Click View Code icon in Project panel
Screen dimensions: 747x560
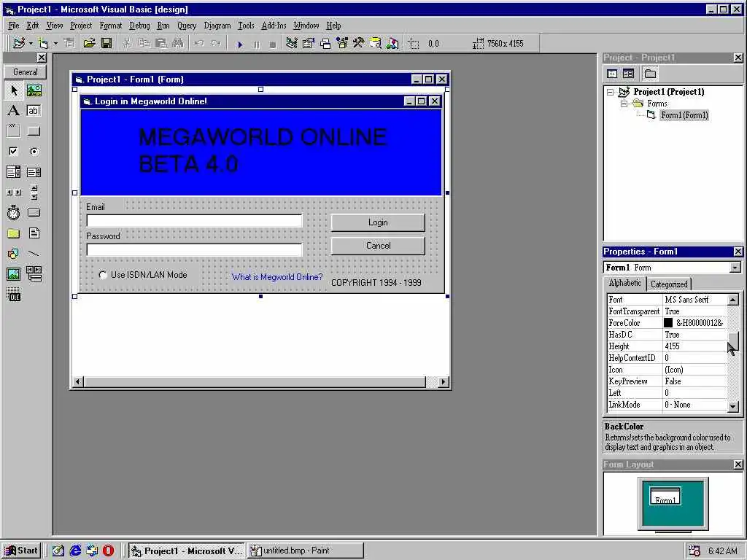[612, 74]
